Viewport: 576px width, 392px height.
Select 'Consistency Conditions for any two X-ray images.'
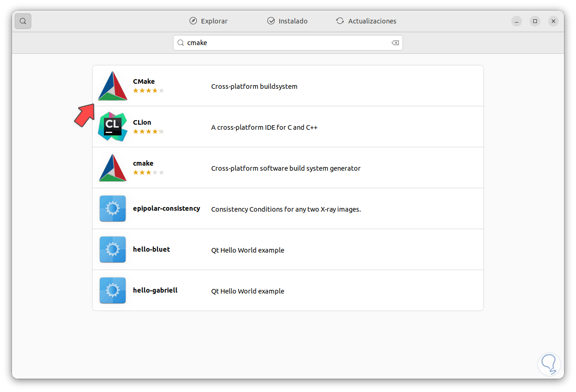(286, 209)
